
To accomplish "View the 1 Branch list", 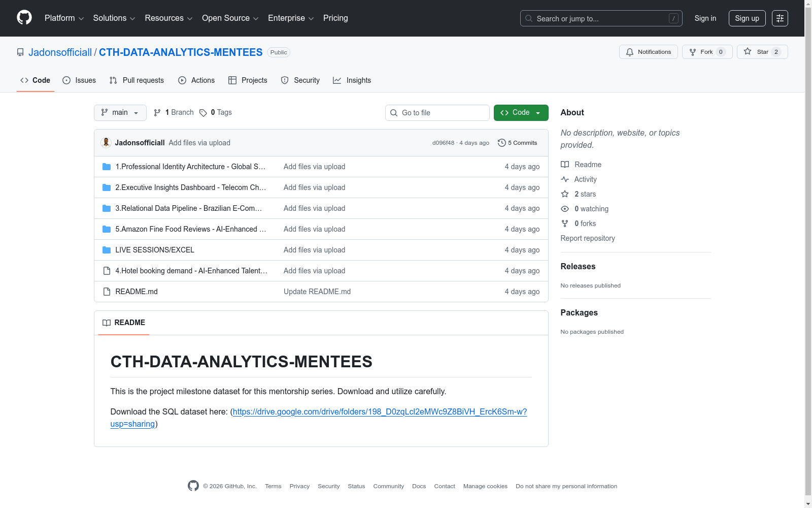I will click(174, 113).
